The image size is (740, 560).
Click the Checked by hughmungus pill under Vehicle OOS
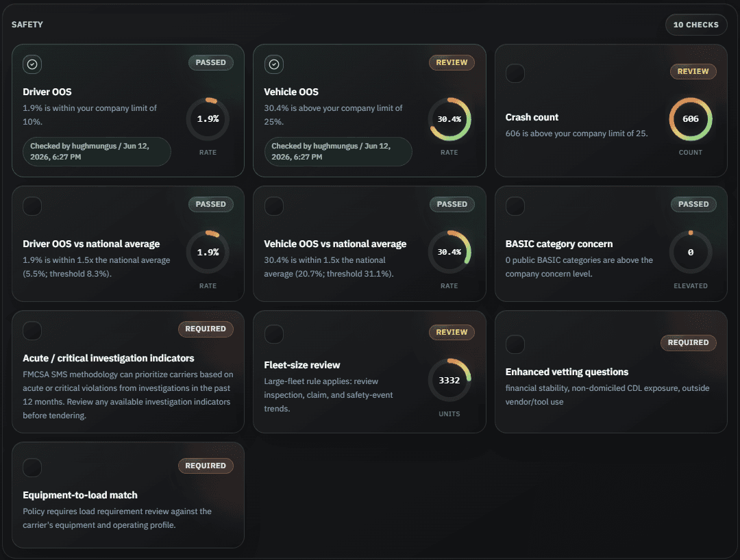point(338,152)
